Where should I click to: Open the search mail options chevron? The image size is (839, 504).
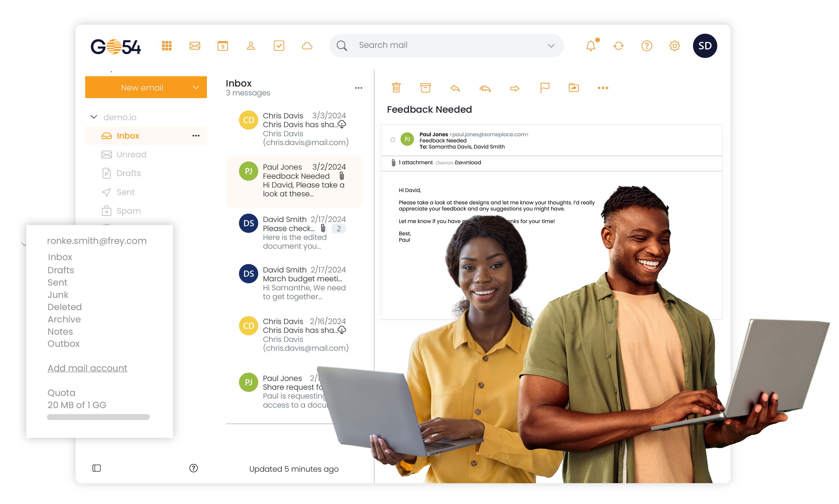551,45
